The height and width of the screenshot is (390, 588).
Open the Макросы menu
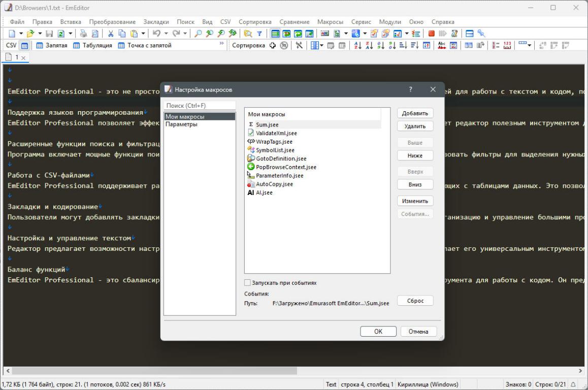click(x=330, y=22)
